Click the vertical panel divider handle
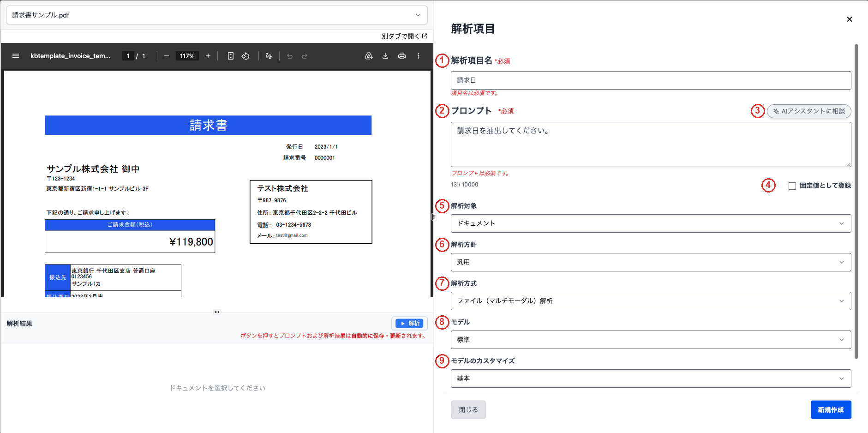The width and height of the screenshot is (868, 433). coord(433,216)
